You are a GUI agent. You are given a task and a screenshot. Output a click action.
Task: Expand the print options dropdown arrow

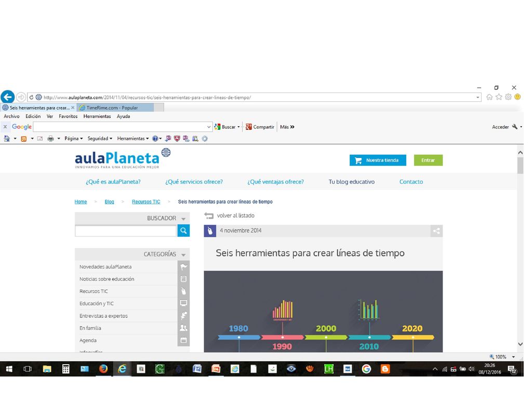[x=59, y=138]
